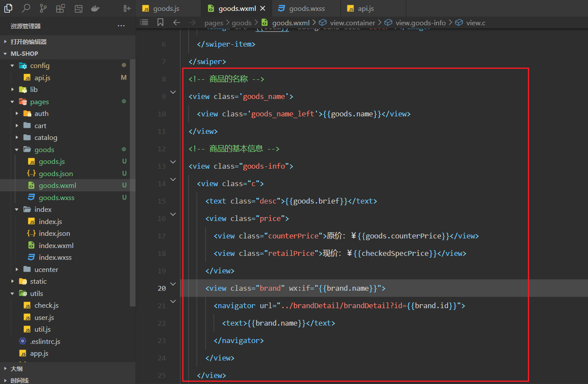Go back with the left arrow
The image size is (588, 384).
pos(177,22)
